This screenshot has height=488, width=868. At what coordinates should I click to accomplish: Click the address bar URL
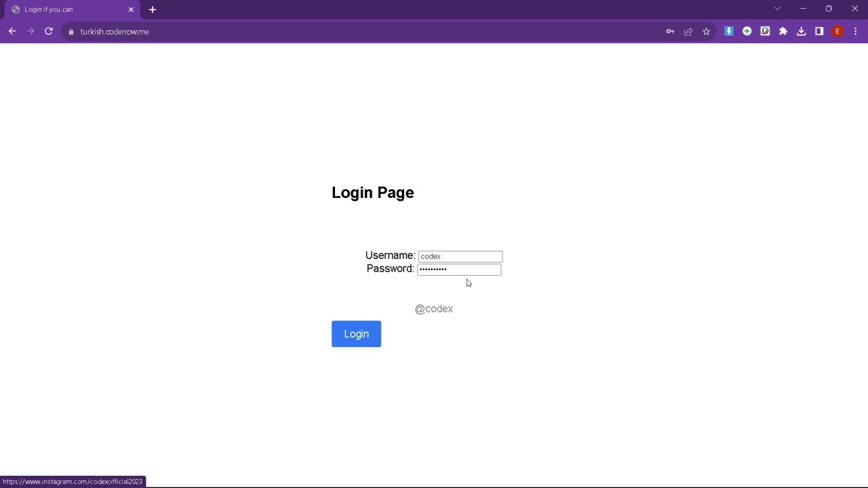click(115, 31)
